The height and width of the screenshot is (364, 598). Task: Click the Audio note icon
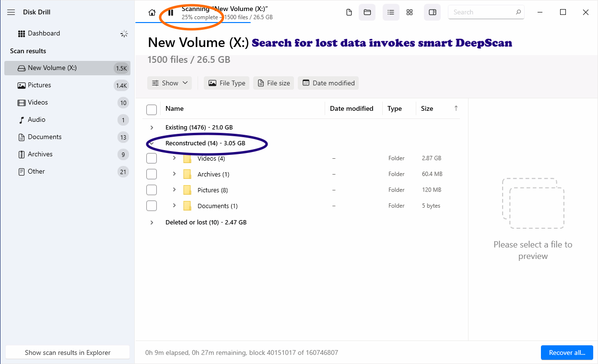point(21,120)
